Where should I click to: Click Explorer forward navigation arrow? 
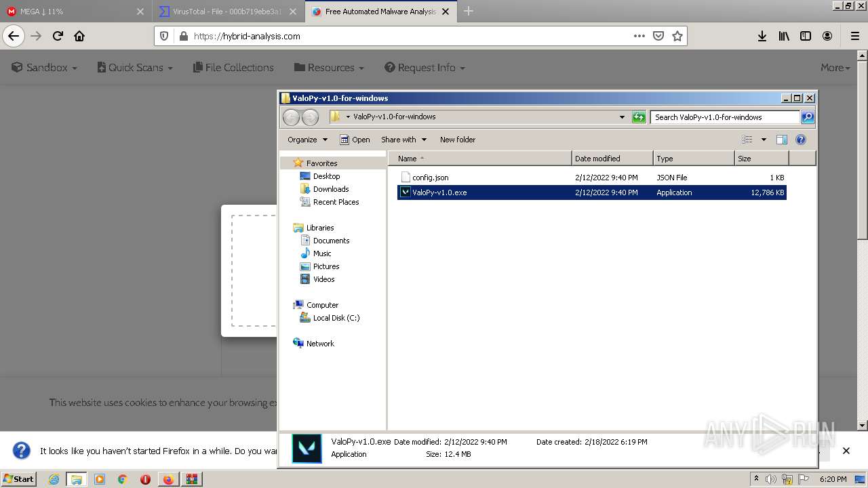pos(310,117)
